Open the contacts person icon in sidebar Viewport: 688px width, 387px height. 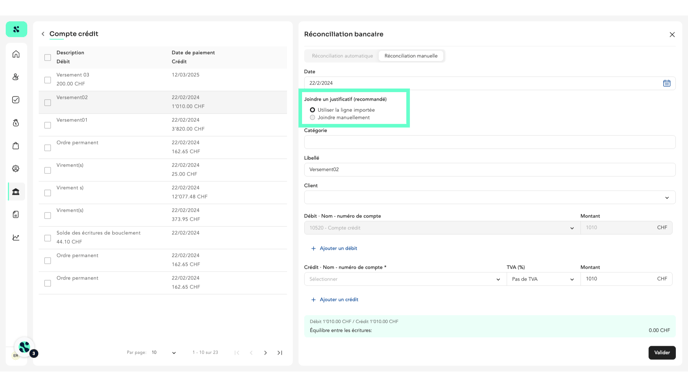coord(16,77)
